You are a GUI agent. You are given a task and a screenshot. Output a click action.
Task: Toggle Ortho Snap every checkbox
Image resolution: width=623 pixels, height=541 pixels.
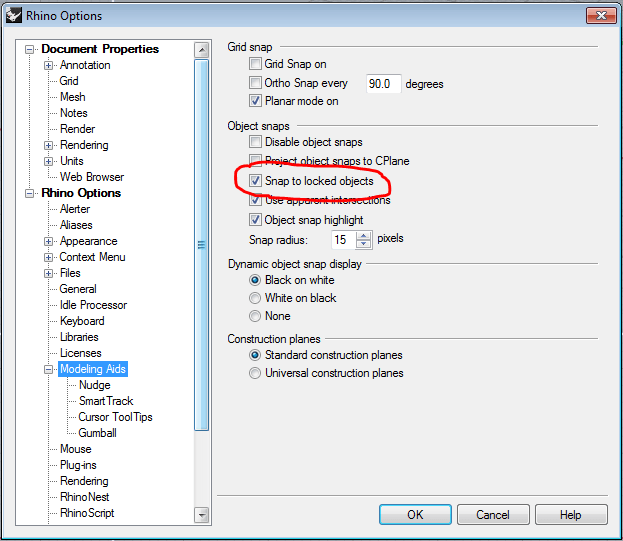(x=255, y=83)
